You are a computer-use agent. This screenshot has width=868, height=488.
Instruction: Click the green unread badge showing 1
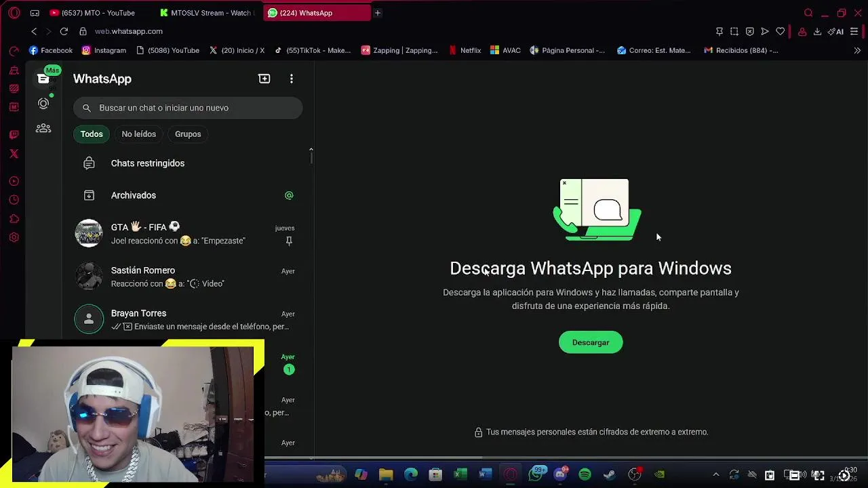coord(289,369)
